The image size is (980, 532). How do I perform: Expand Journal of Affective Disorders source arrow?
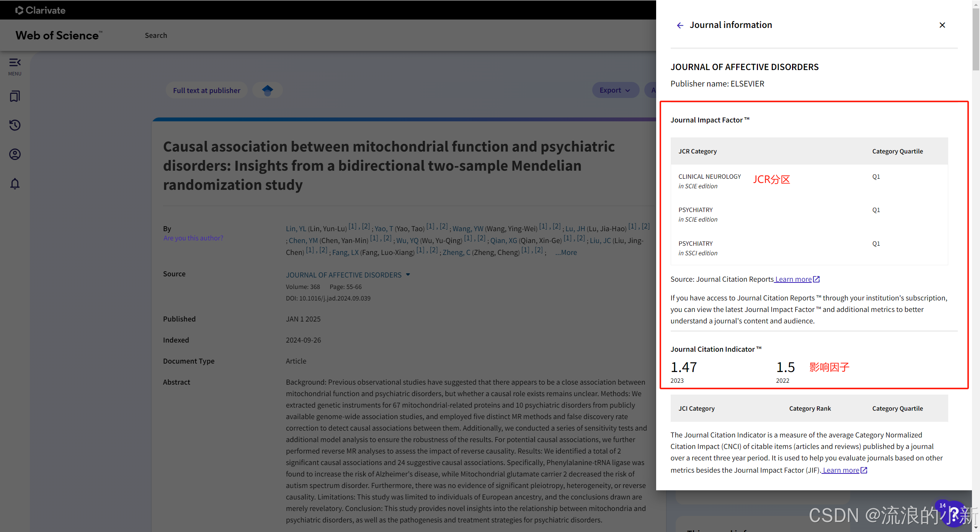(x=408, y=275)
